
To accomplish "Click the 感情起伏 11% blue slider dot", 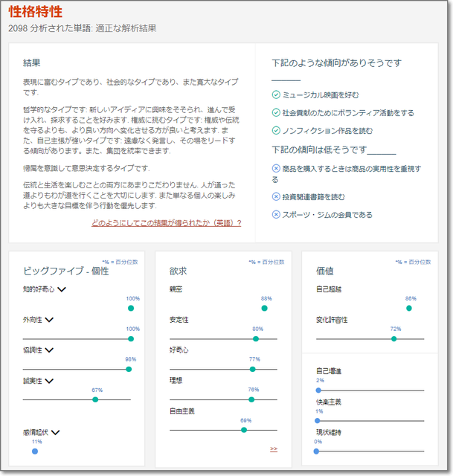I will coord(35,451).
